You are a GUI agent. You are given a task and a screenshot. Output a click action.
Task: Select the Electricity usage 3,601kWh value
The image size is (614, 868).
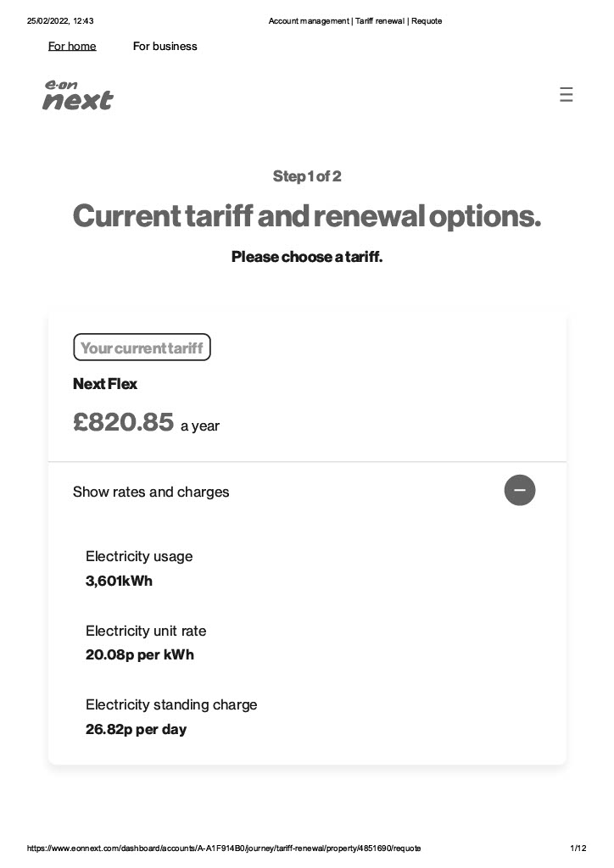119,581
